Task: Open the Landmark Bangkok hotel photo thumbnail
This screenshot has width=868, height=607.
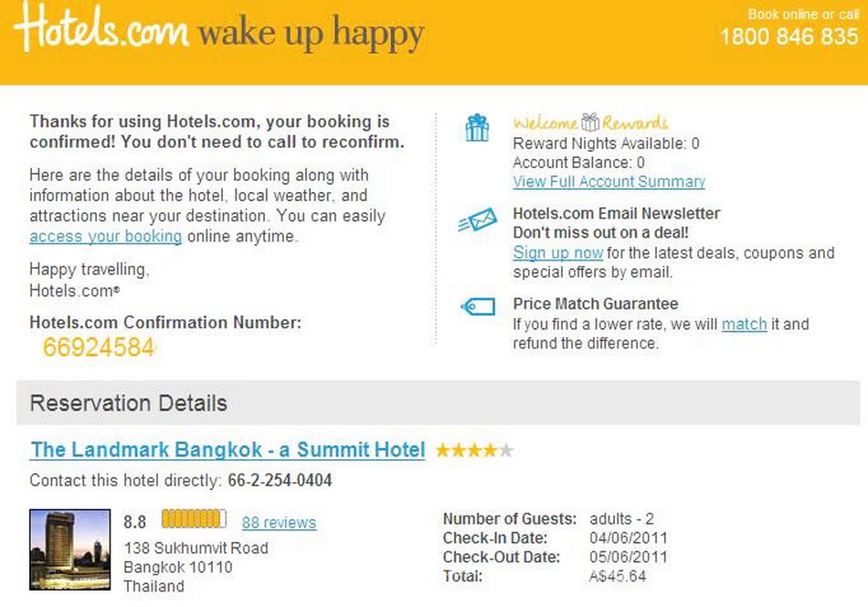Action: pos(69,549)
